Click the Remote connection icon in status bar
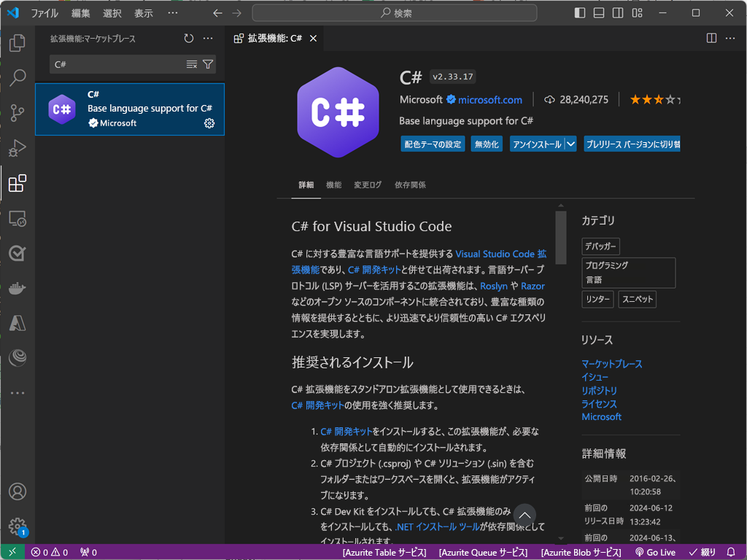Screen dimensions: 747x560 12,553
